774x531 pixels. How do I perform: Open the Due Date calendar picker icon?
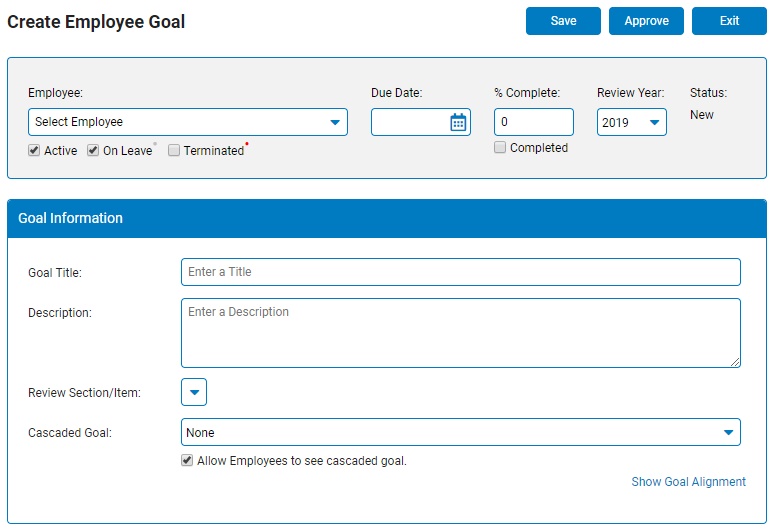tap(458, 122)
